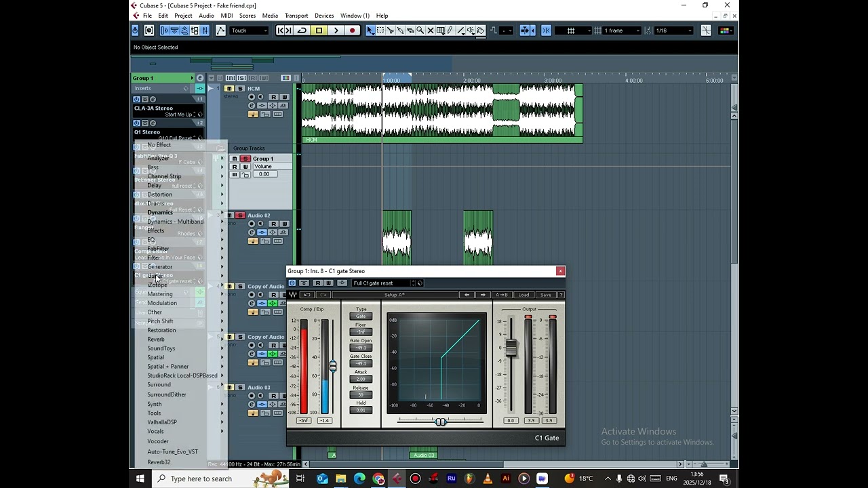Click the previous preset left arrow in C1 Gate

pos(467,295)
